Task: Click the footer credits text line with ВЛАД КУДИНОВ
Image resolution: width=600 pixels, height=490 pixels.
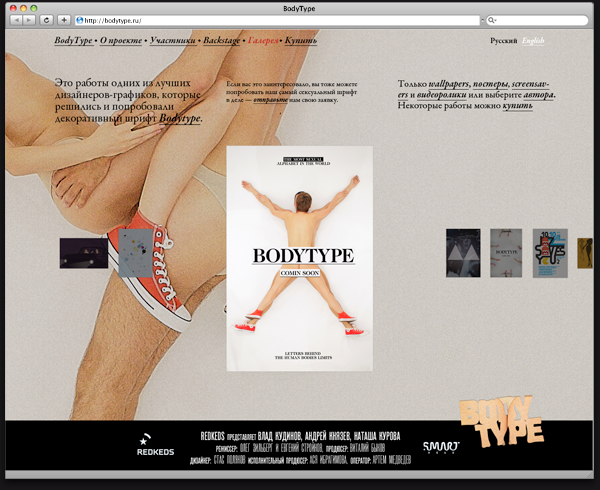Action: [x=300, y=436]
